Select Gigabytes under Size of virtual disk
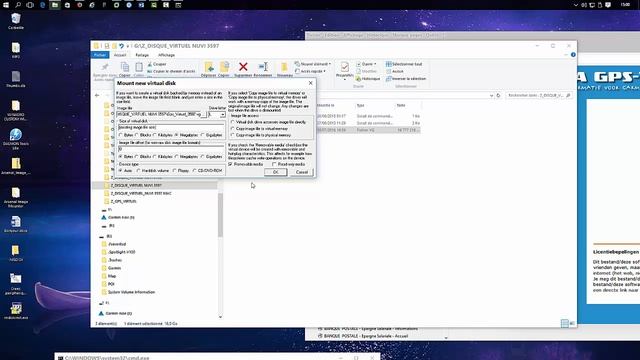The image size is (640, 360). tap(203, 135)
